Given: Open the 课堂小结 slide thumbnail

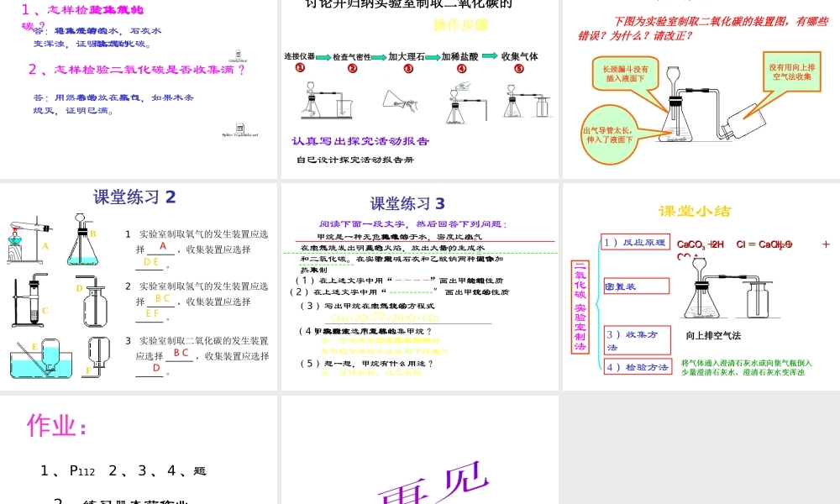Looking at the screenshot, I should tap(701, 286).
